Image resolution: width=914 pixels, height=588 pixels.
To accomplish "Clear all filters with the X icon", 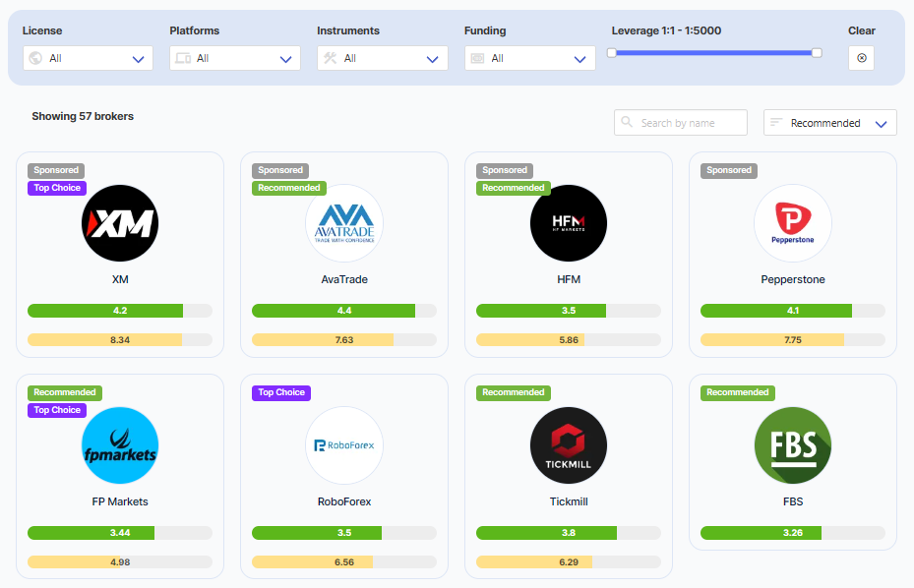I will pos(862,58).
